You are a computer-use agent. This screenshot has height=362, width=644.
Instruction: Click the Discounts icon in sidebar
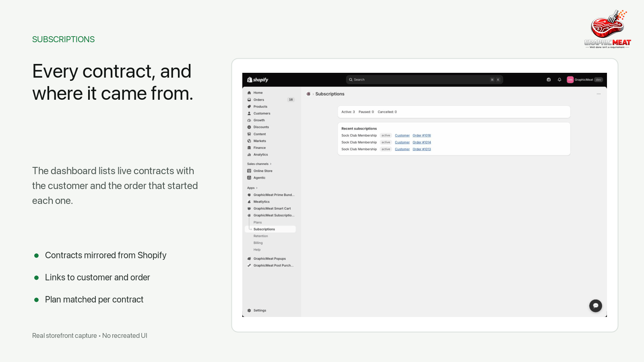pos(249,127)
